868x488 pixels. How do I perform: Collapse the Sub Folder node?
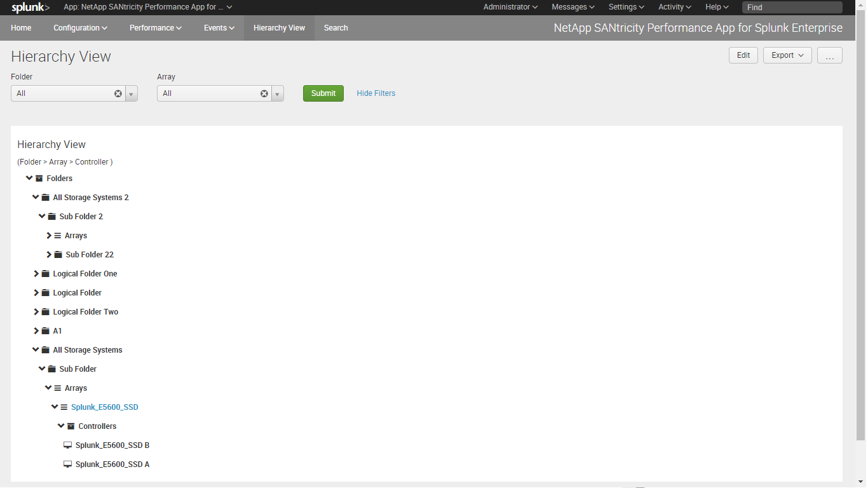click(42, 369)
